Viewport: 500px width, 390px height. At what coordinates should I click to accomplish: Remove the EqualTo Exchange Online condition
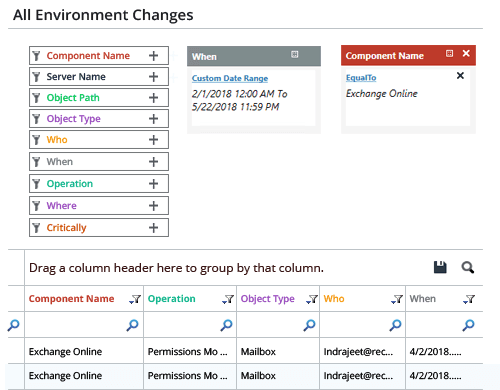pyautogui.click(x=460, y=76)
